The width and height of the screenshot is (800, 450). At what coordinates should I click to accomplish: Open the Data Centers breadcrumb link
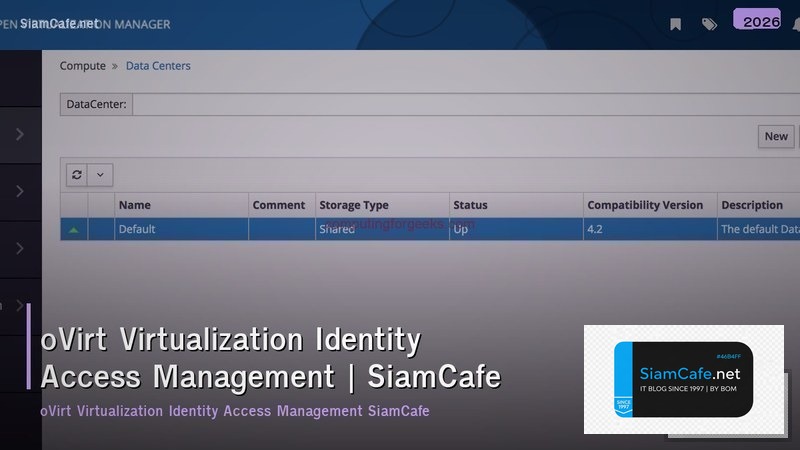pos(158,66)
